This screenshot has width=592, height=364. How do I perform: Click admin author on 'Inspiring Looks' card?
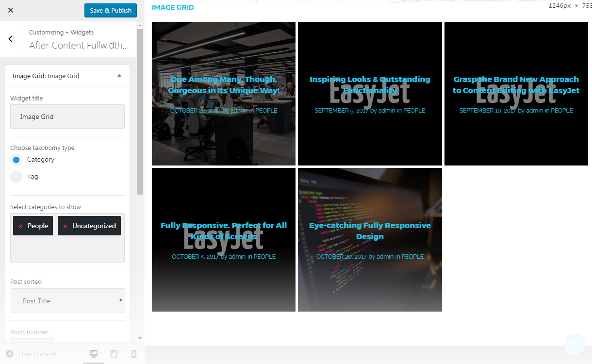(387, 111)
